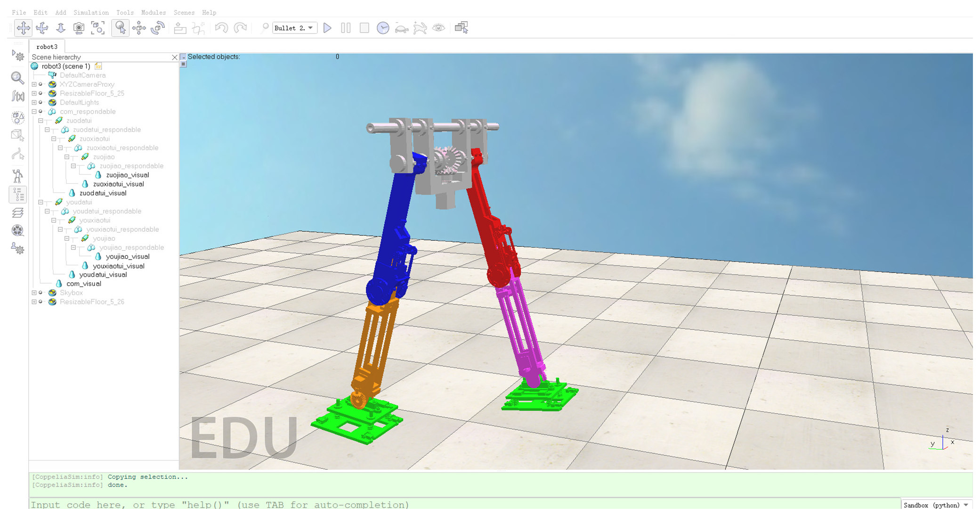980x515 pixels.
Task: Select zuojiao_visual in scene hierarchy
Action: coord(127,175)
